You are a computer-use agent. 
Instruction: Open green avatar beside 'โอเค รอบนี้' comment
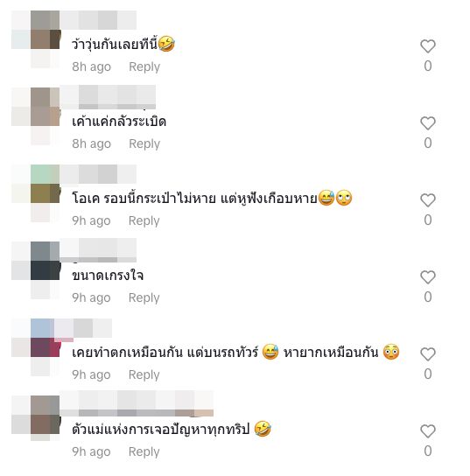45,184
